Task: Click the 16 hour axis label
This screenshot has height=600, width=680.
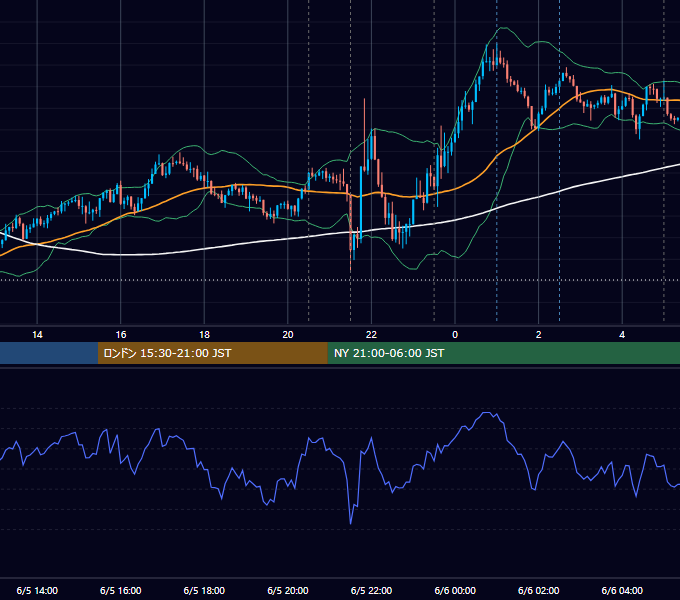Action: 121,335
